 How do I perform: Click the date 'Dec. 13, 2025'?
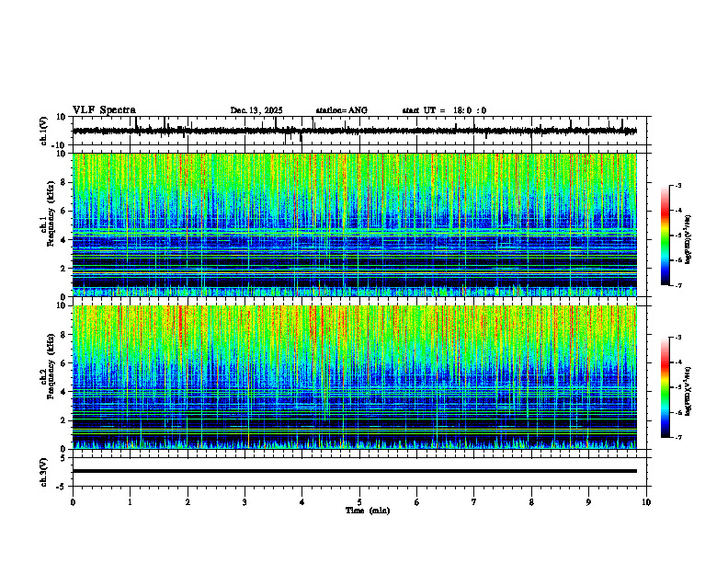click(256, 110)
